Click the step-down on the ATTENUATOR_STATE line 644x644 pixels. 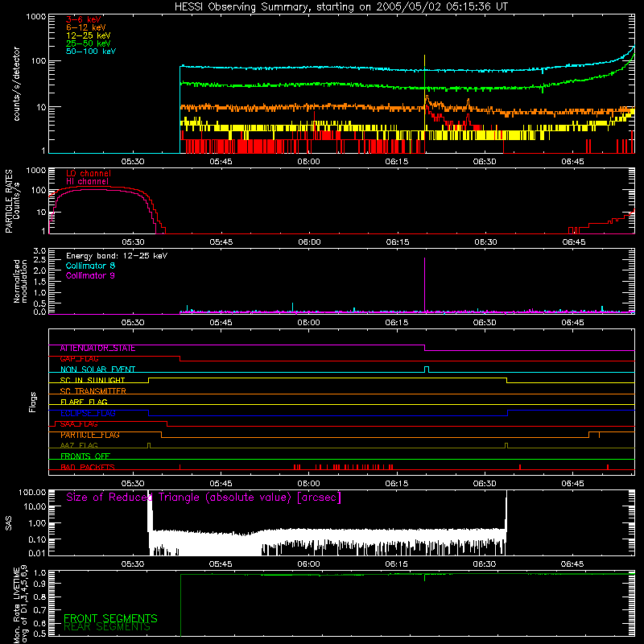pos(425,348)
